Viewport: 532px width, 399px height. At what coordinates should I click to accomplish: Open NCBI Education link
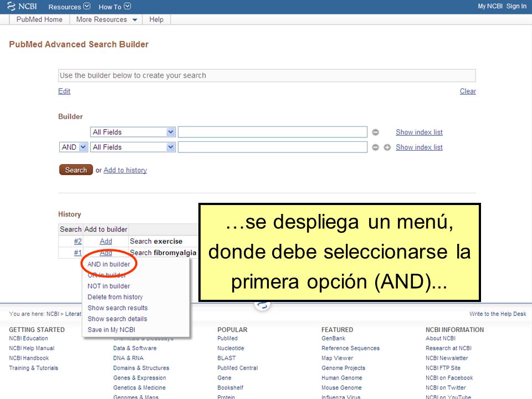coord(28,338)
